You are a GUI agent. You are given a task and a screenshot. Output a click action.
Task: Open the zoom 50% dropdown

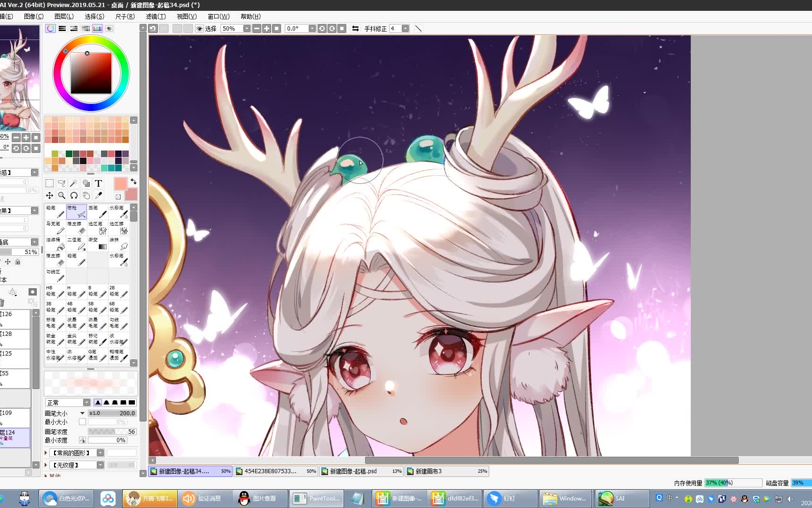pos(247,29)
